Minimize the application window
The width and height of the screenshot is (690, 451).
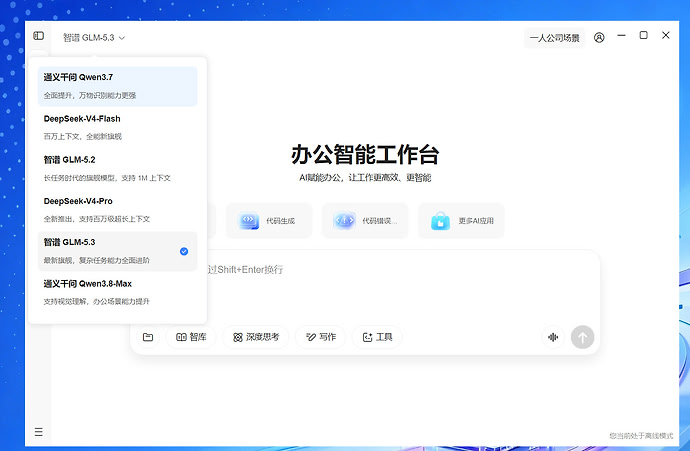[621, 35]
